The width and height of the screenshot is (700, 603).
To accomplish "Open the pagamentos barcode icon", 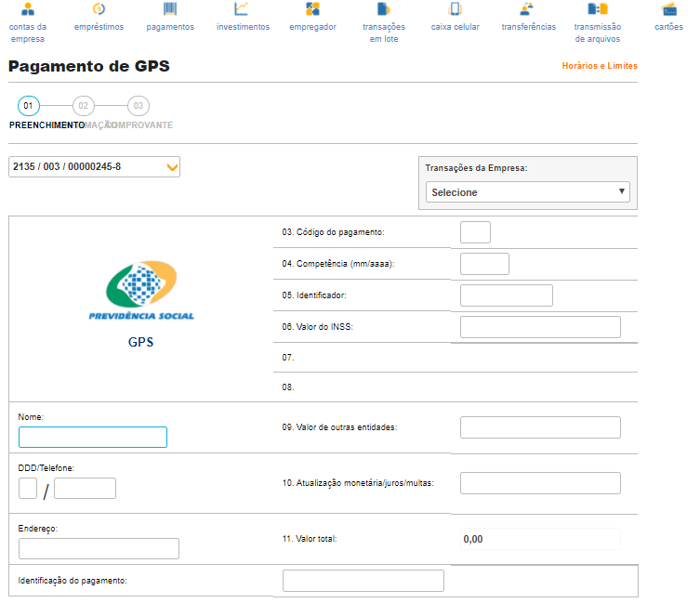I will (x=170, y=9).
